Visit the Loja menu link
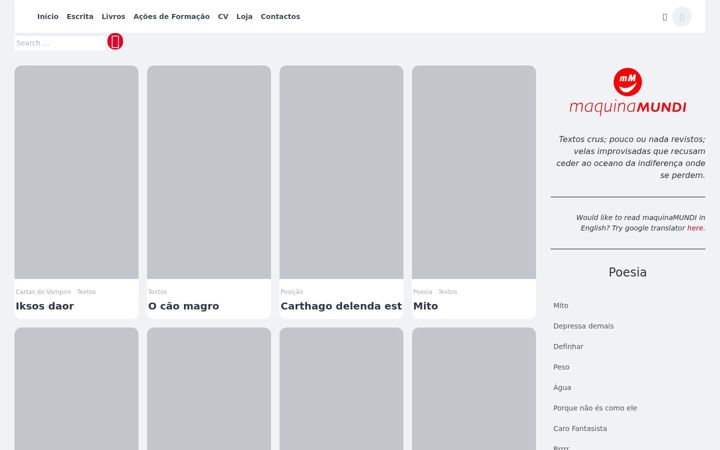Image resolution: width=720 pixels, height=450 pixels. (x=244, y=17)
